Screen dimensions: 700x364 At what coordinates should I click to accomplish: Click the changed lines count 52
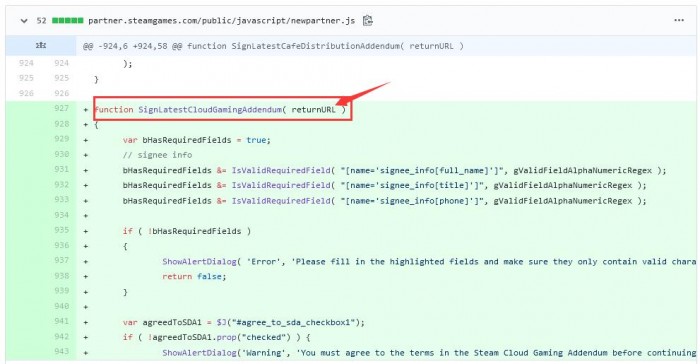point(42,21)
